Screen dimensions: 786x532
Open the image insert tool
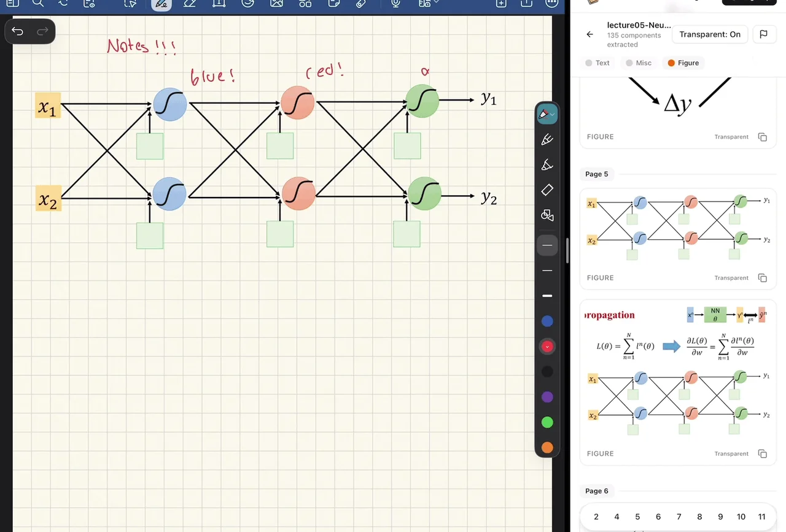(x=276, y=3)
